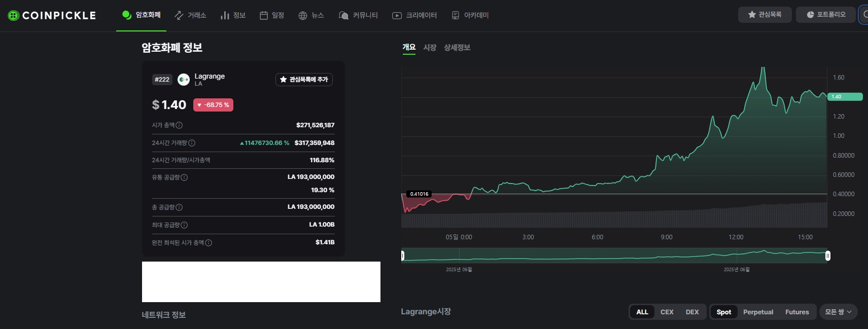Select the CEX exchange filter

[667, 312]
